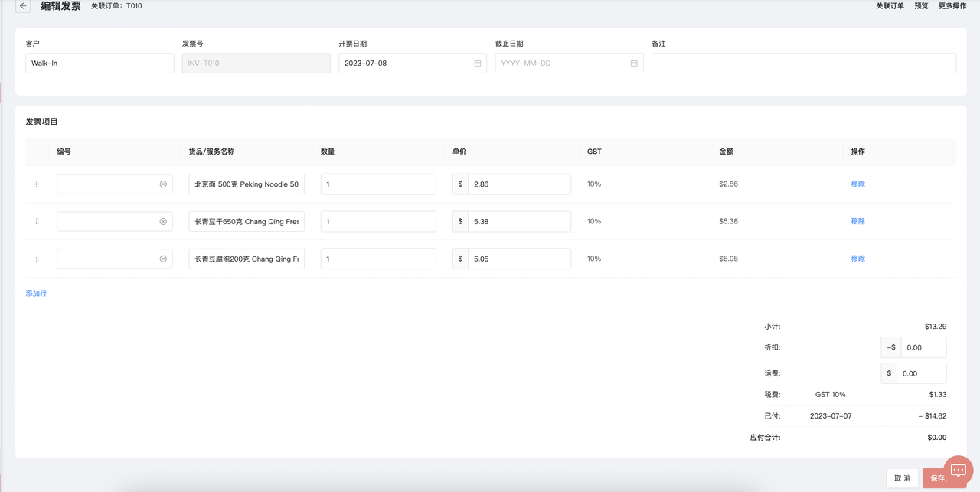The width and height of the screenshot is (980, 492).
Task: Remove the 长青豆腐泡200克 row
Action: [x=857, y=259]
